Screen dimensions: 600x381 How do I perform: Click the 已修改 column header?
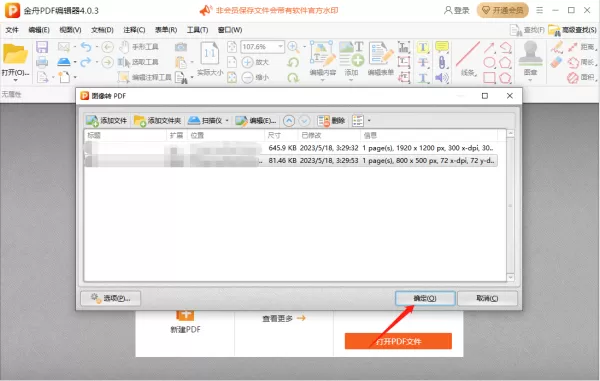pyautogui.click(x=329, y=135)
